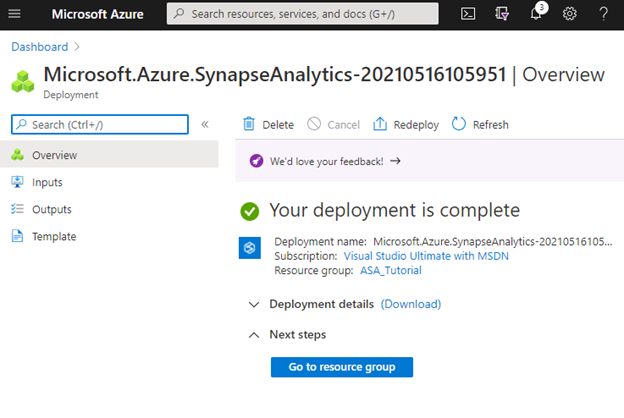Click the Redeploy upload arrow icon
This screenshot has height=418, width=624.
pyautogui.click(x=380, y=124)
